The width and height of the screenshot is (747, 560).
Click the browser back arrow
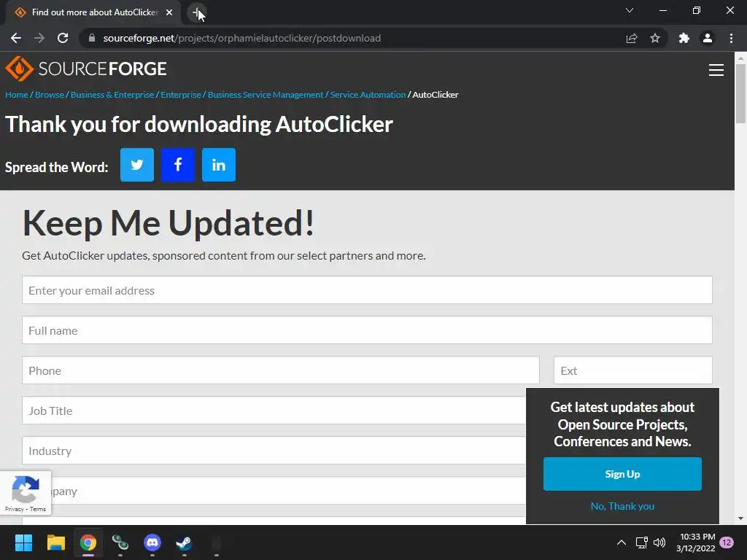tap(16, 38)
